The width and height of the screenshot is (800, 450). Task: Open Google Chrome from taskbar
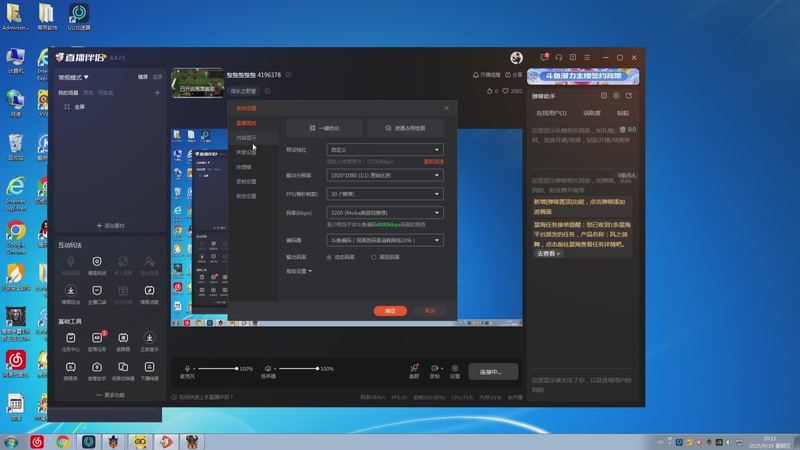click(63, 441)
